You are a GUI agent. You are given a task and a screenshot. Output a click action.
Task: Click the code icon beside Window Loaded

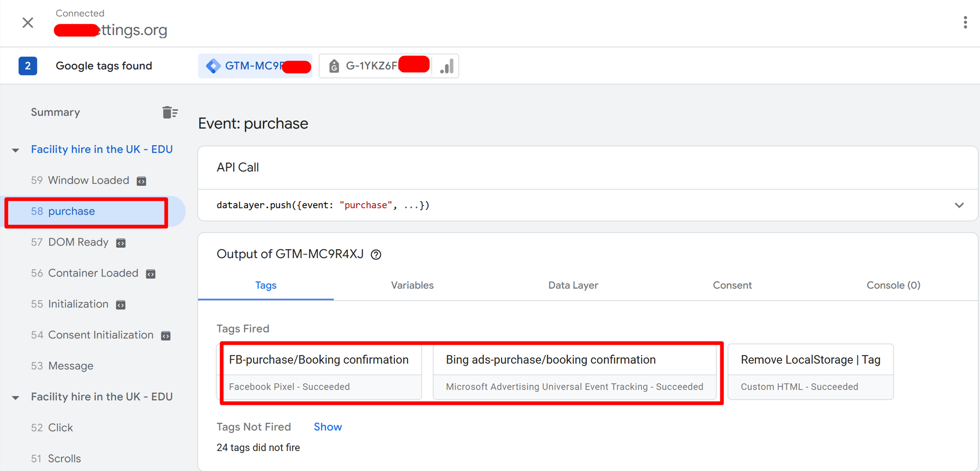click(x=141, y=181)
